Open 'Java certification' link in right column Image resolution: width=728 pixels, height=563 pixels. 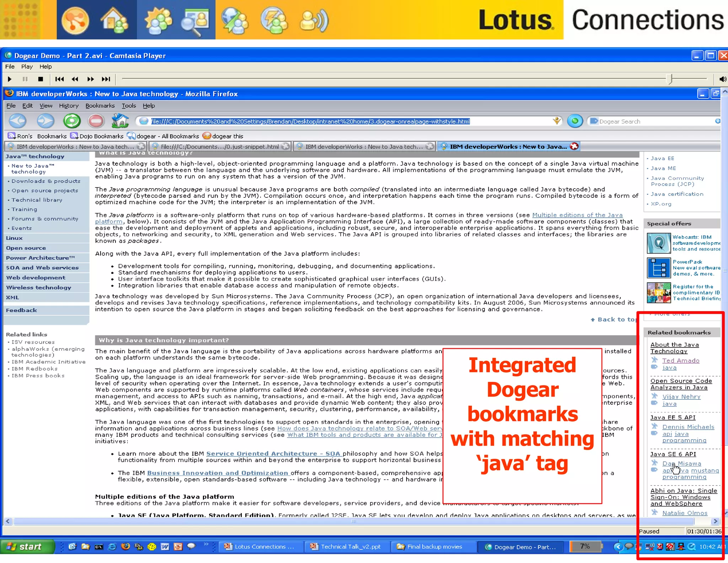coord(677,194)
